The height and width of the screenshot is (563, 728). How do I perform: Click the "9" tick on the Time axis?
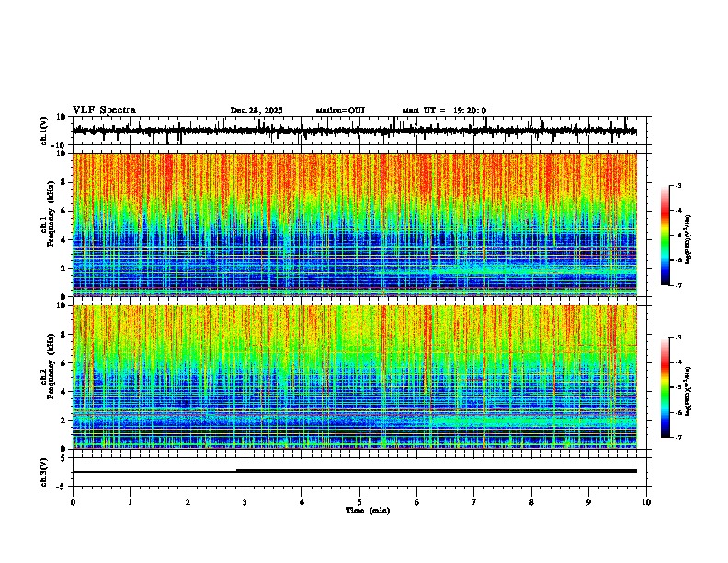click(x=588, y=502)
